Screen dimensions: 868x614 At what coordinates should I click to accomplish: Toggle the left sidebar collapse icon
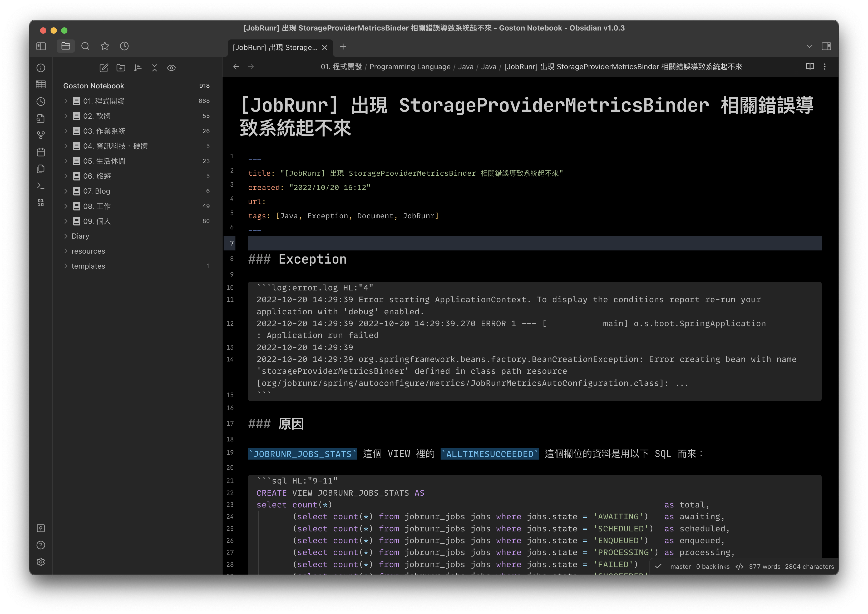(41, 46)
